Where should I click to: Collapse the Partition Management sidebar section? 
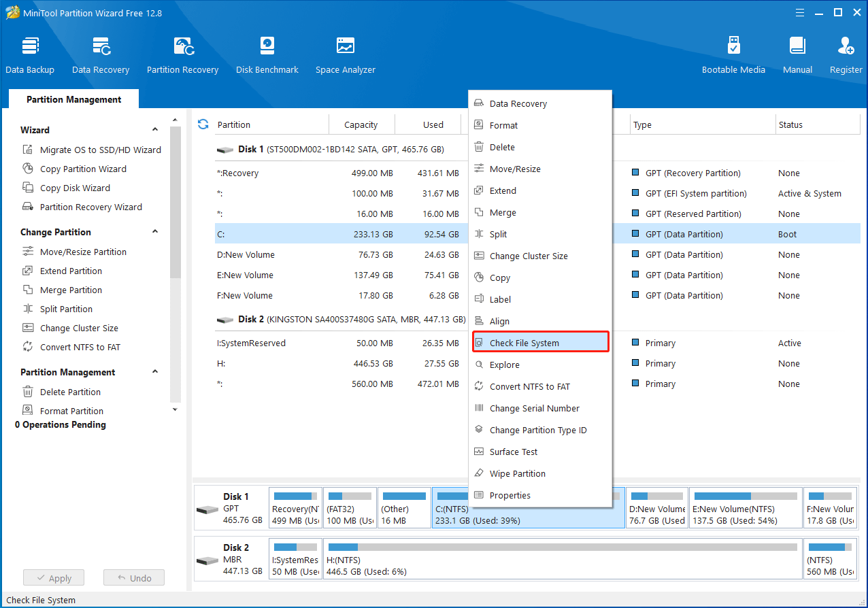coord(155,371)
